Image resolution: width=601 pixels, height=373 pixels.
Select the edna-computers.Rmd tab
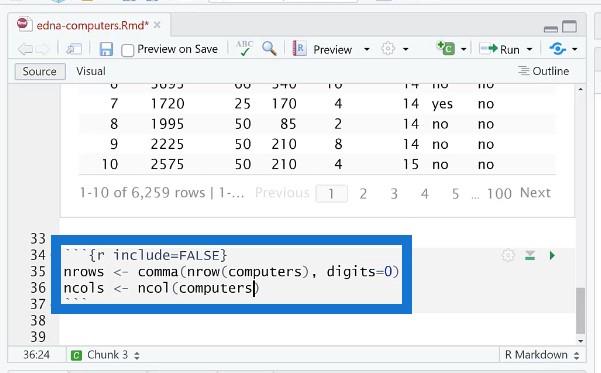tap(92, 25)
